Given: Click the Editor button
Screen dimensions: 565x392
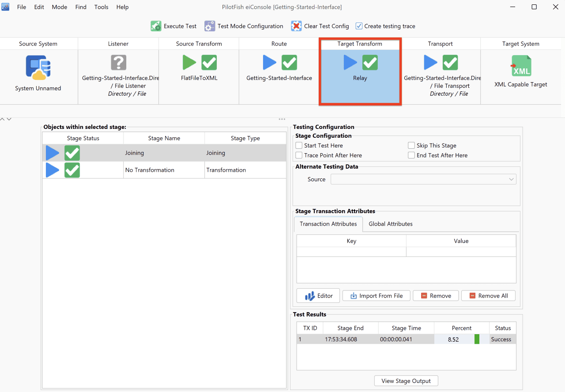Looking at the screenshot, I should coord(318,296).
